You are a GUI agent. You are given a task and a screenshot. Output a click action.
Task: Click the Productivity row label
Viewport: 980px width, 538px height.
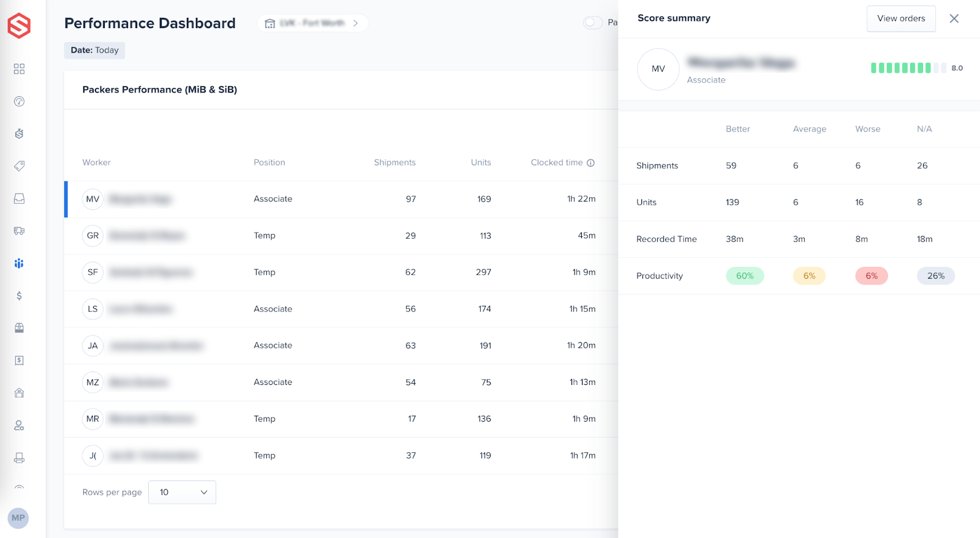[660, 276]
